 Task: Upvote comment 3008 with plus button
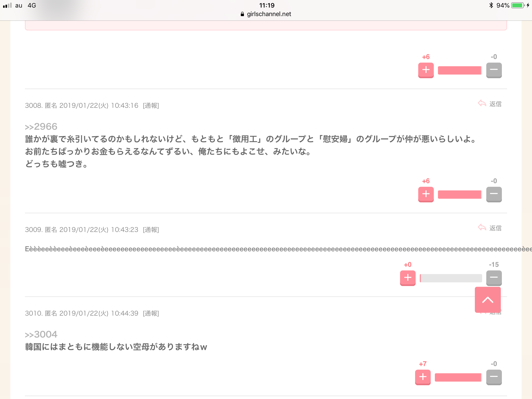click(426, 194)
